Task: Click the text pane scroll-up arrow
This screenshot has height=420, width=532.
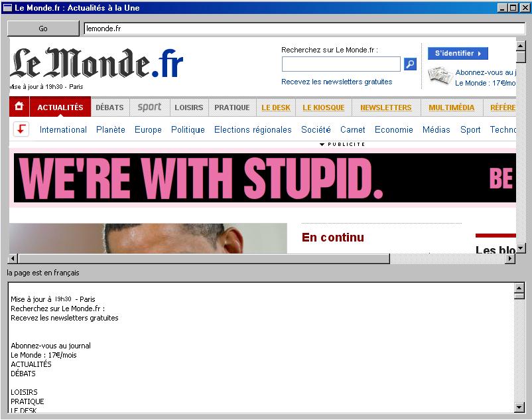Action: click(x=519, y=288)
